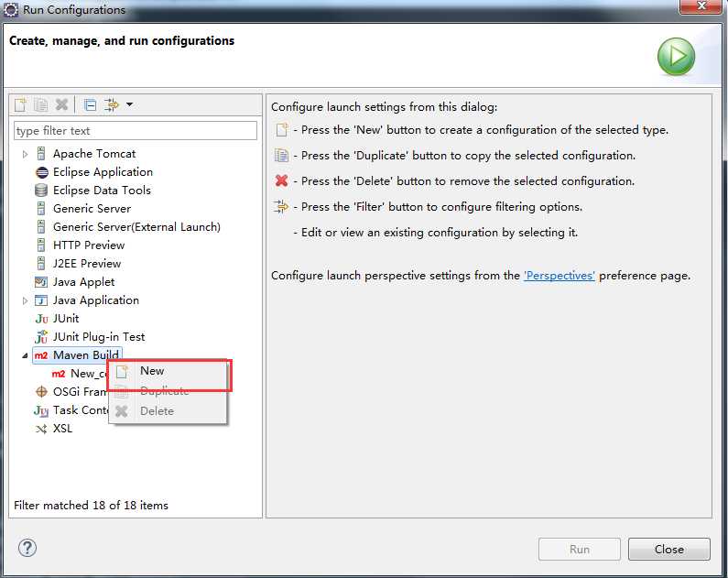Viewport: 728px width, 578px height.
Task: Click the Java Applet icon
Action: click(41, 282)
